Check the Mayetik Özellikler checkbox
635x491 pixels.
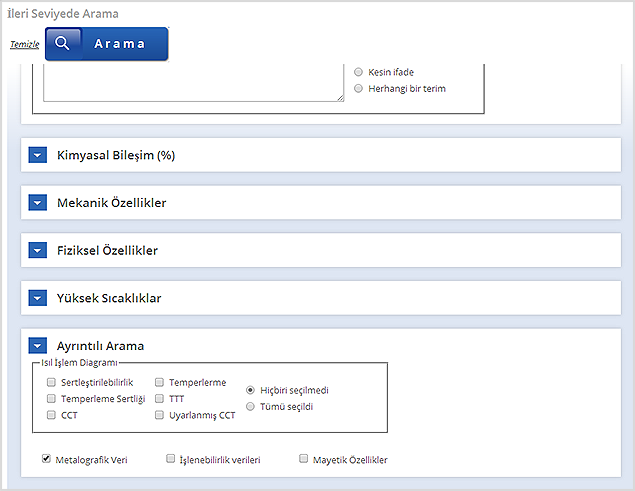pos(303,459)
